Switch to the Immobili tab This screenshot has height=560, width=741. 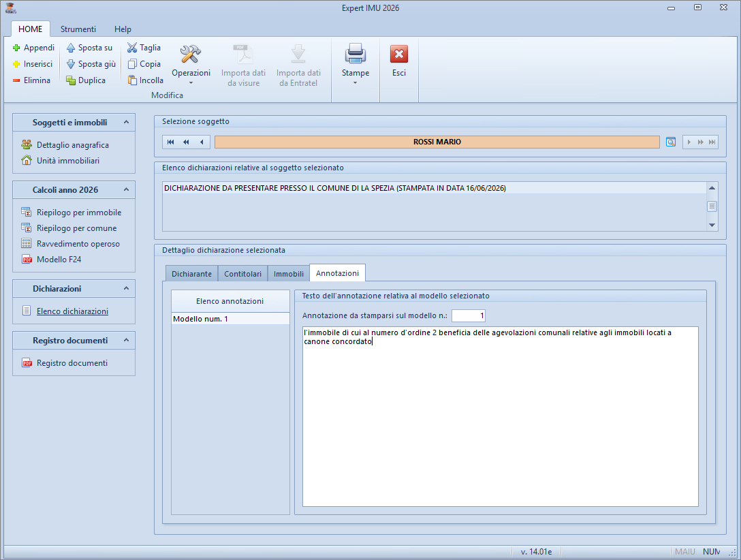click(288, 274)
